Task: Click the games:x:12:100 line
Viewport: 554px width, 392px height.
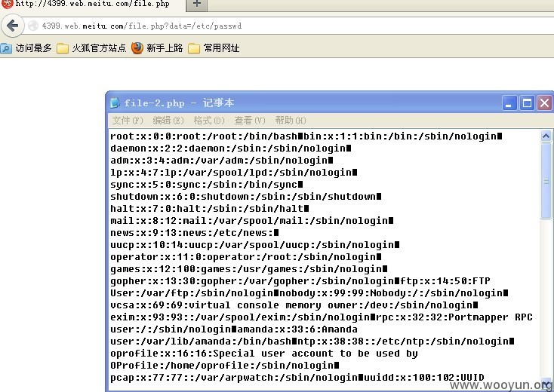Action: [249, 269]
